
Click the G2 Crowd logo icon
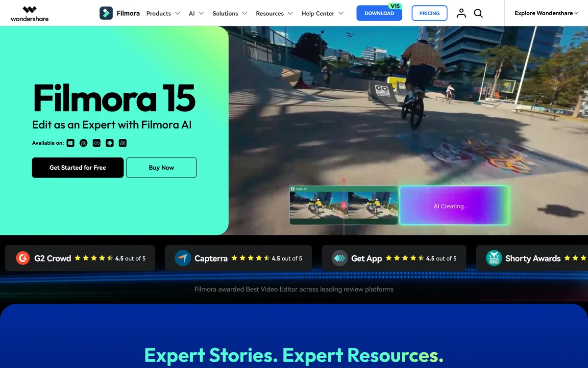pos(23,258)
